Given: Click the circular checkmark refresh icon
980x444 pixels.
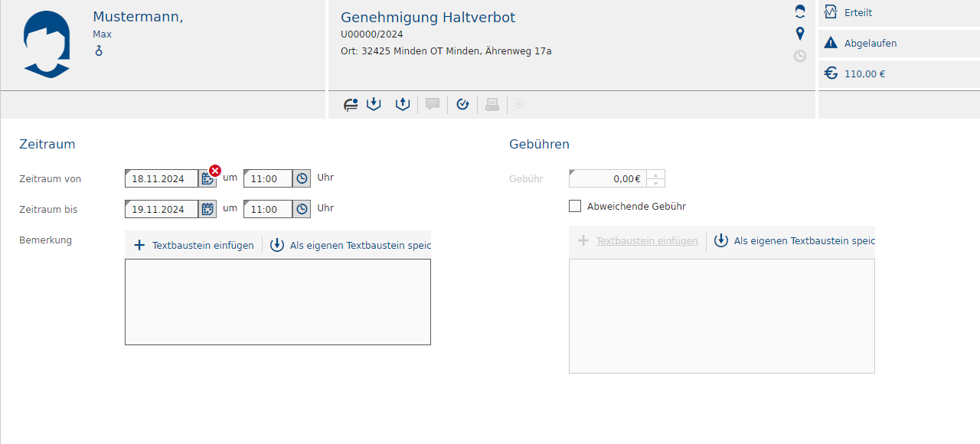Looking at the screenshot, I should 462,104.
